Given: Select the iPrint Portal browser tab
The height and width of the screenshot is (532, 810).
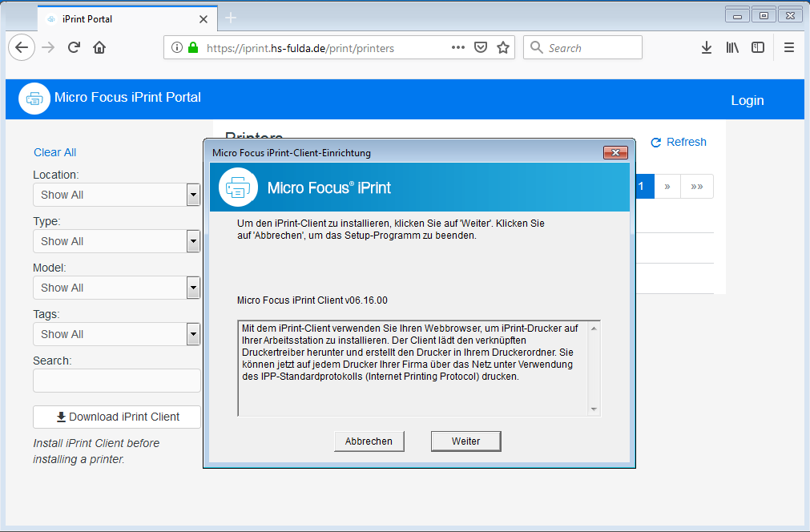Looking at the screenshot, I should [x=120, y=18].
